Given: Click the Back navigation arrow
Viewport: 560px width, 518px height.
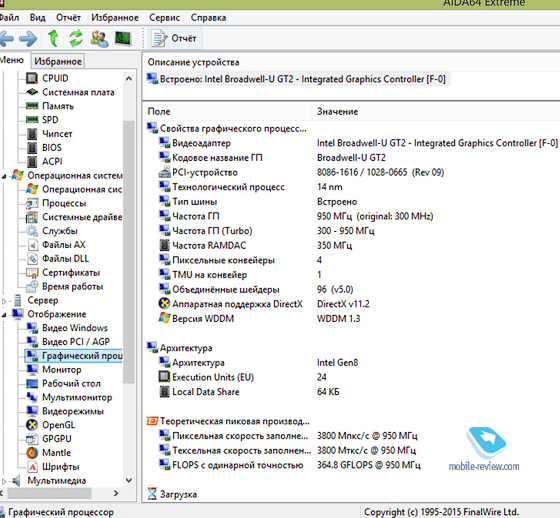Looking at the screenshot, I should point(6,38).
